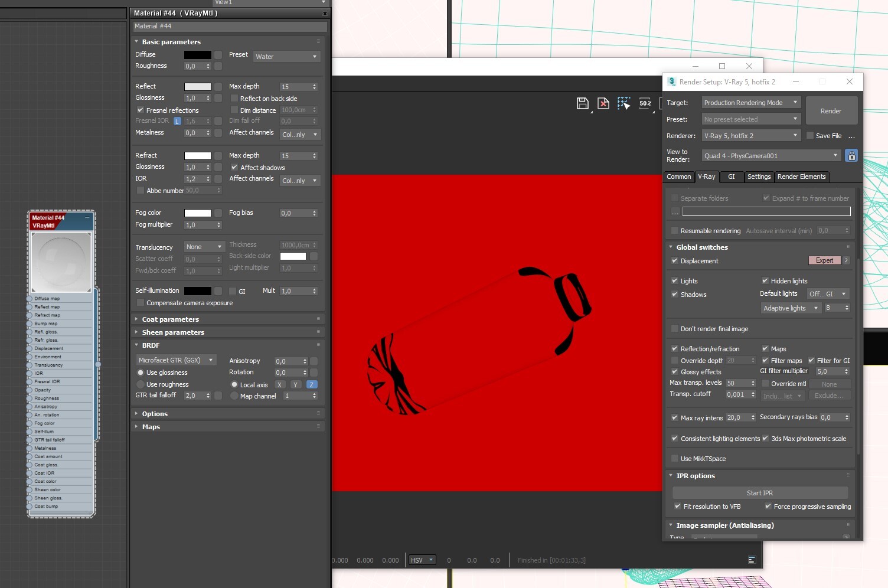Toggle the track mouse region render icon
Image resolution: width=888 pixels, height=588 pixels.
(x=623, y=103)
